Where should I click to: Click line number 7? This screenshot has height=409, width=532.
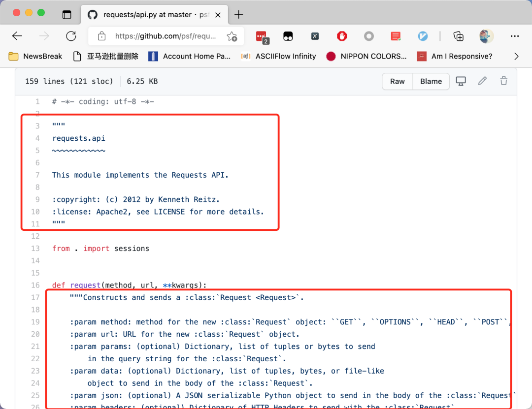coord(37,175)
